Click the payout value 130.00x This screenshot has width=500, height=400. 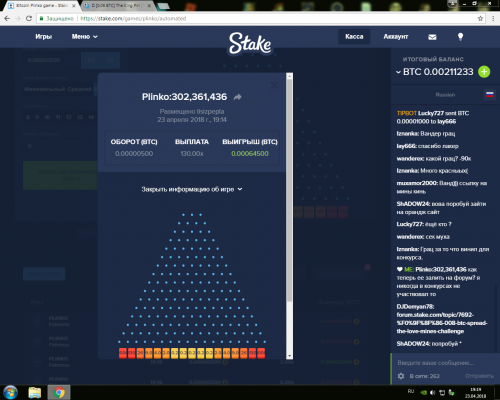point(192,154)
